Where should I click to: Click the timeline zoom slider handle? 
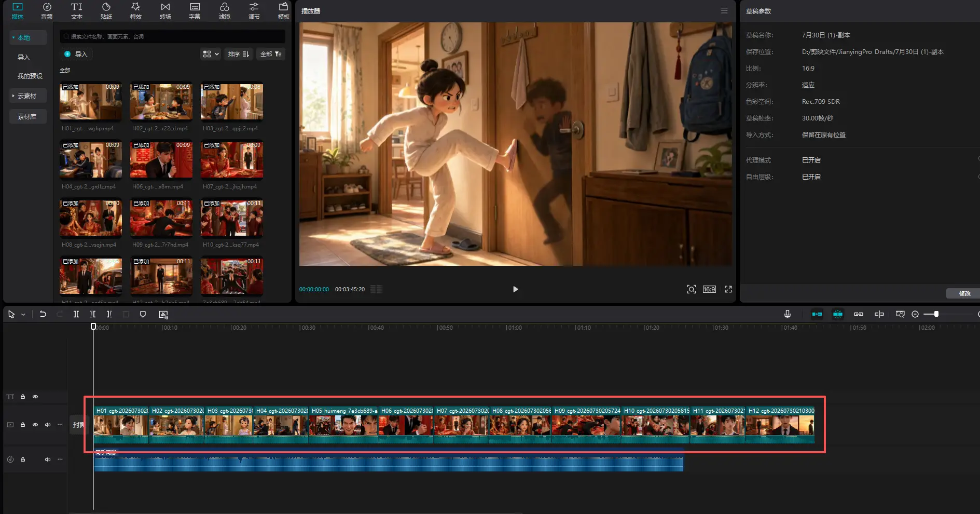(936, 314)
